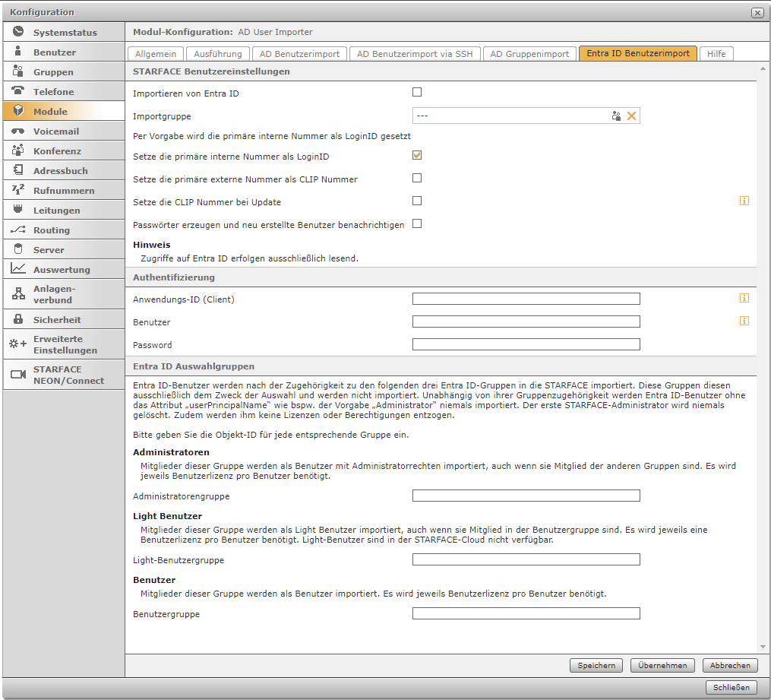
Task: Click the Schließen button
Action: pyautogui.click(x=732, y=687)
